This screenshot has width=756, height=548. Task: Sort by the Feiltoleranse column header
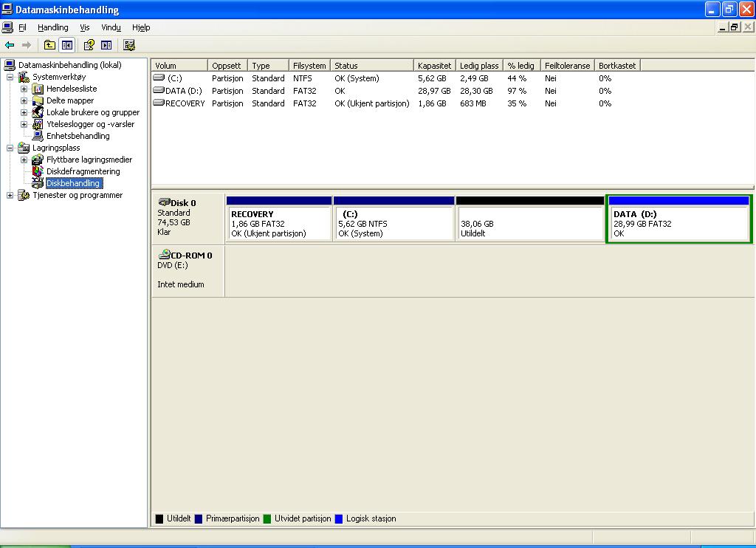pyautogui.click(x=568, y=66)
